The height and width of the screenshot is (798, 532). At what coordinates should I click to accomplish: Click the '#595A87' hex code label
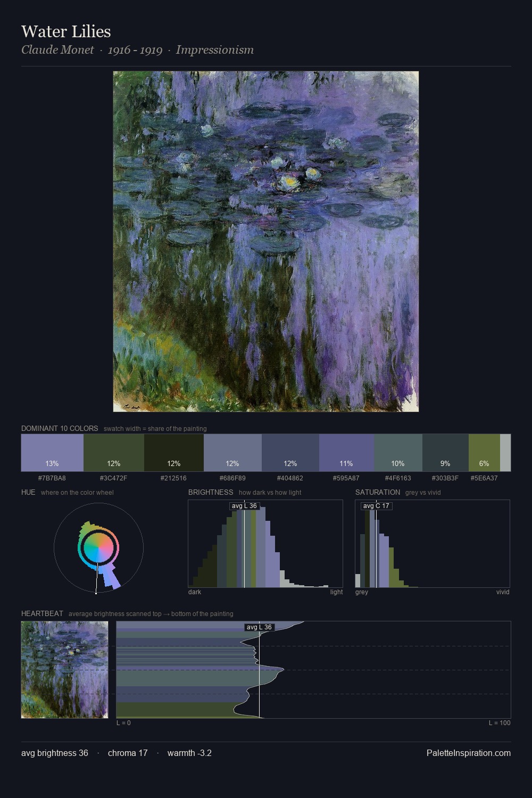[346, 478]
